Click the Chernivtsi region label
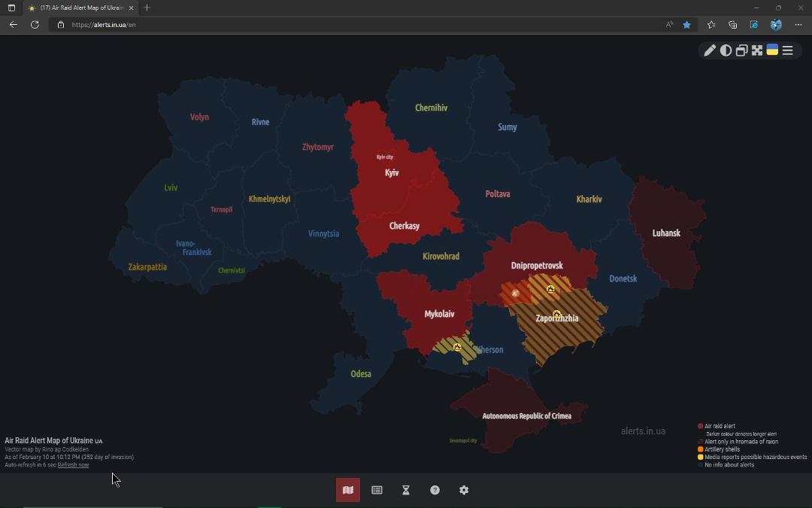This screenshot has height=508, width=812. click(232, 271)
